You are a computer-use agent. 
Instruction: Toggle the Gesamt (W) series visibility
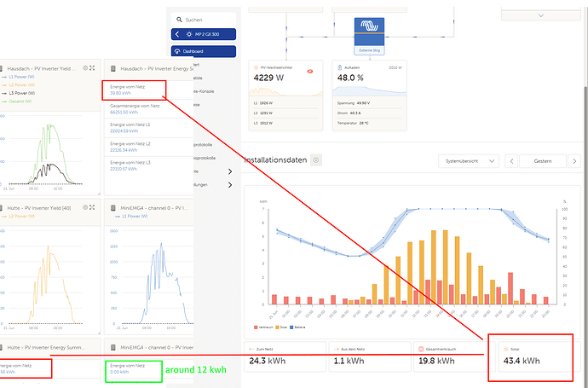pyautogui.click(x=17, y=101)
